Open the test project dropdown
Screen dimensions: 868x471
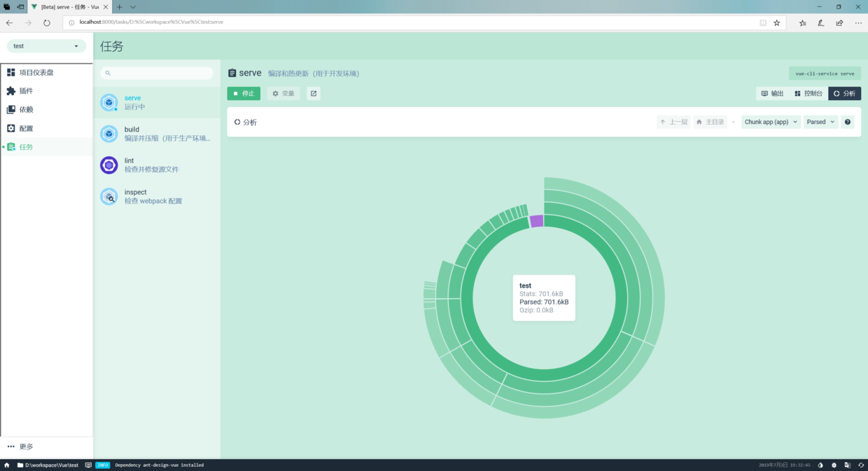pyautogui.click(x=46, y=46)
